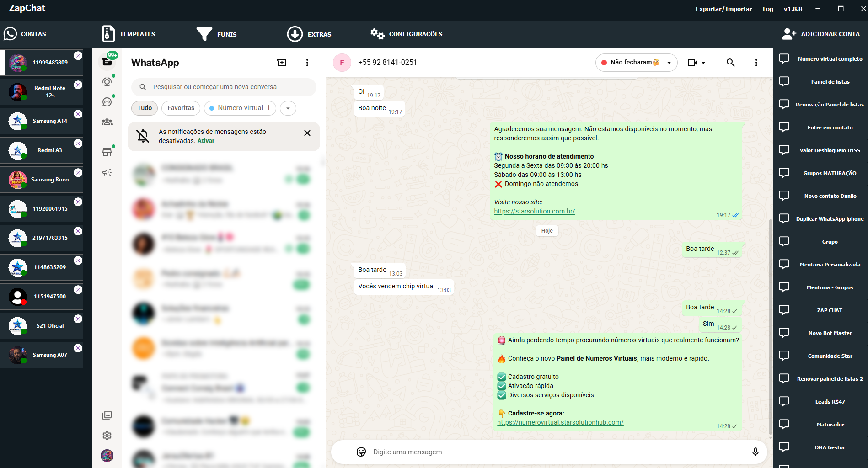Open WhatsApp chats tab icon

coord(107,61)
